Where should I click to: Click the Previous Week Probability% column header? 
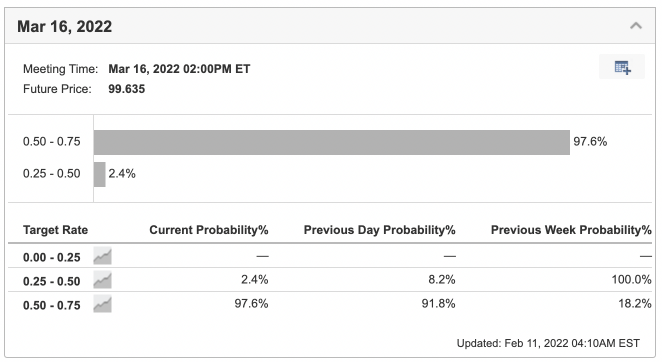point(571,230)
